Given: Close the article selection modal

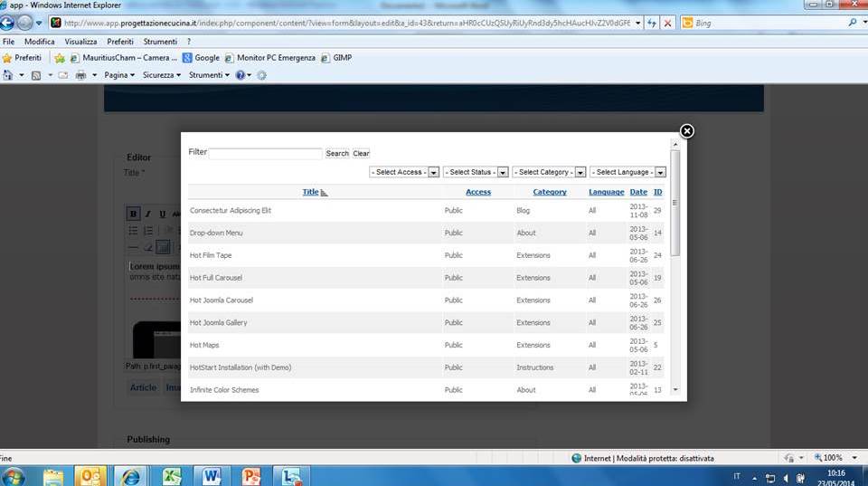Looking at the screenshot, I should [x=686, y=131].
